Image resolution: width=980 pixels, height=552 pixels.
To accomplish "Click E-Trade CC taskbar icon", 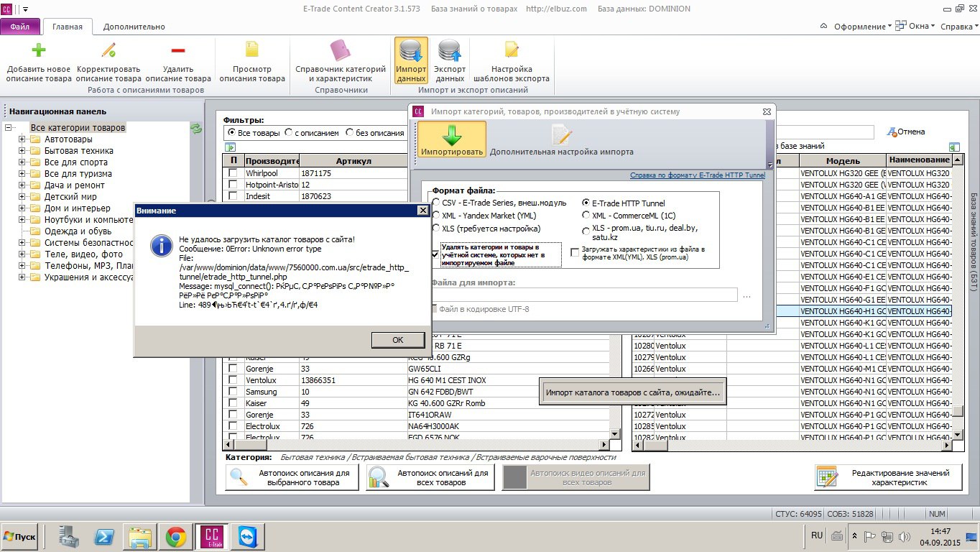I will pos(212,536).
